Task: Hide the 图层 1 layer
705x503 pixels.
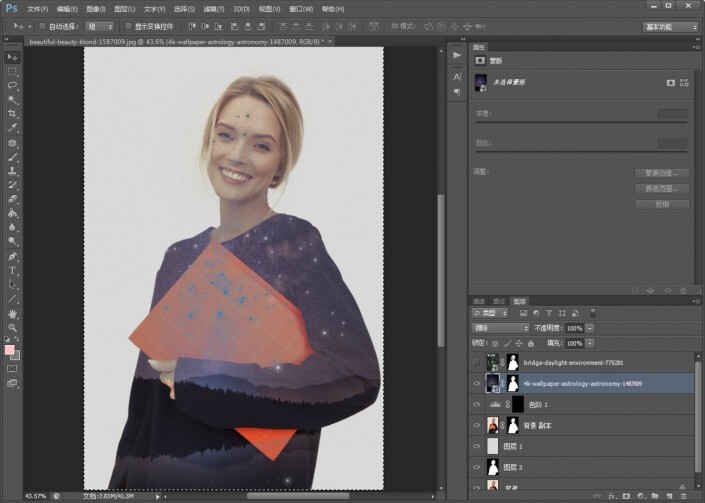Action: (477, 445)
